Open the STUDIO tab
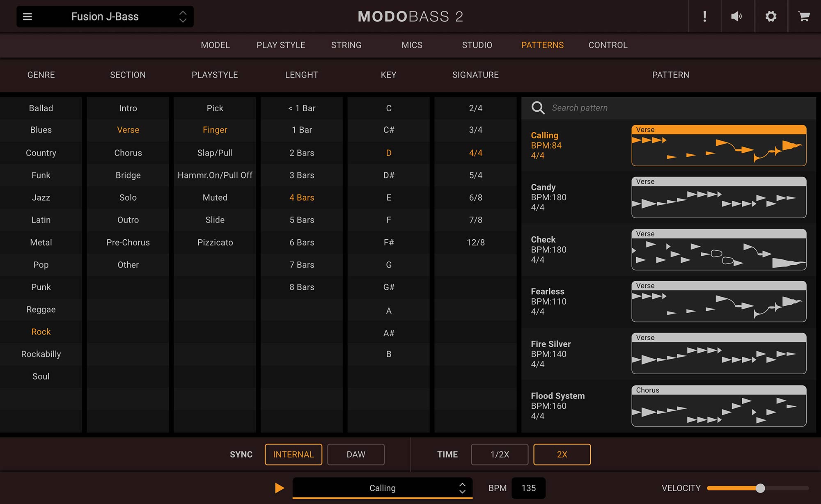Image resolution: width=821 pixels, height=504 pixels. coord(477,45)
